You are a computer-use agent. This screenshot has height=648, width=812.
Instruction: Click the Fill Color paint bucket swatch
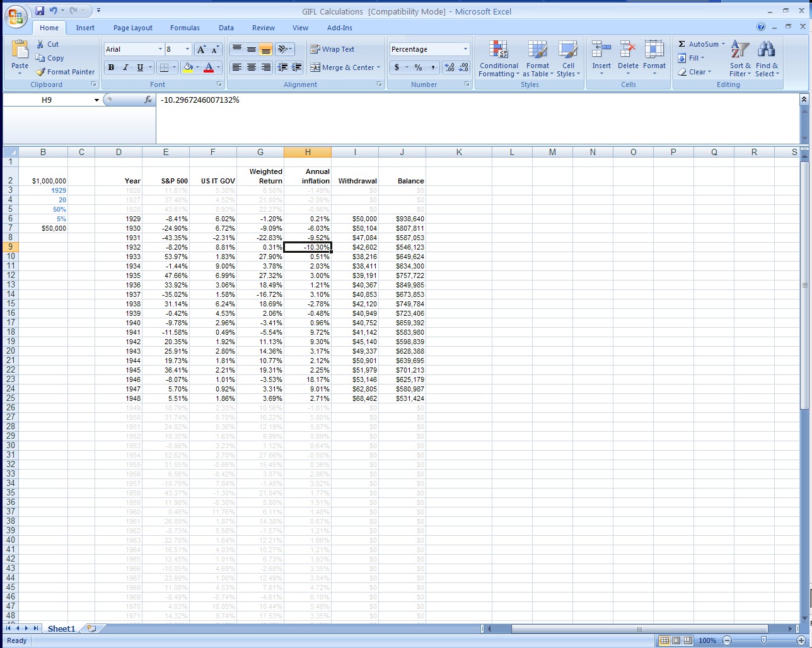(x=187, y=67)
